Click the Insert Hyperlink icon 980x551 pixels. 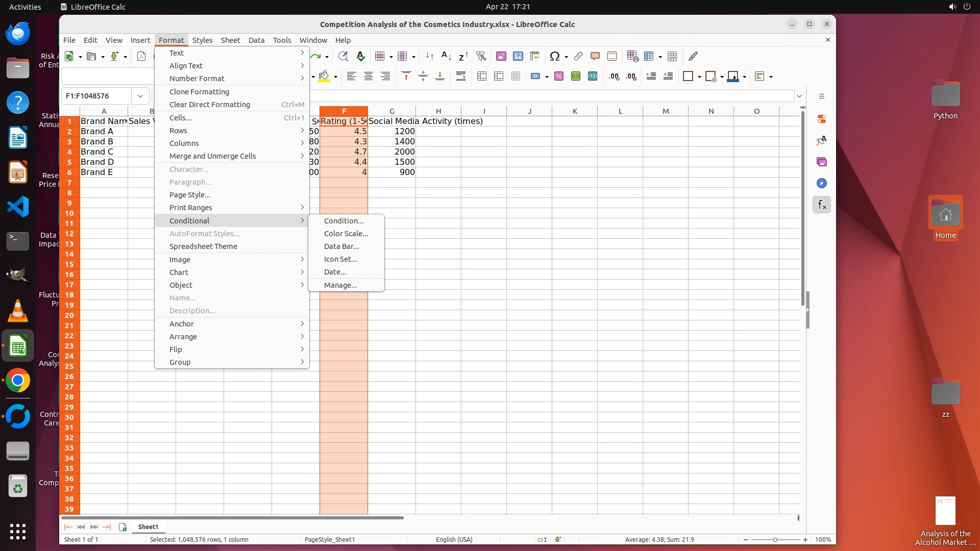pyautogui.click(x=578, y=56)
